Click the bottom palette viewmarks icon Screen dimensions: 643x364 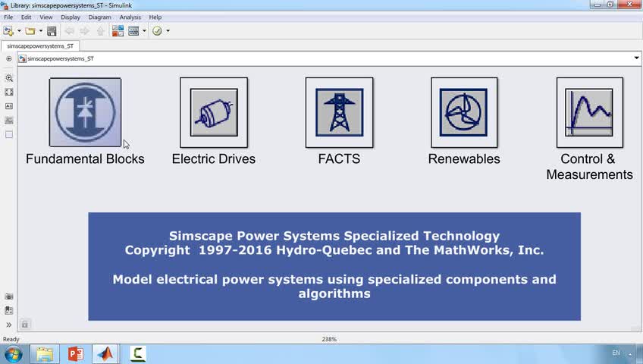point(9,310)
